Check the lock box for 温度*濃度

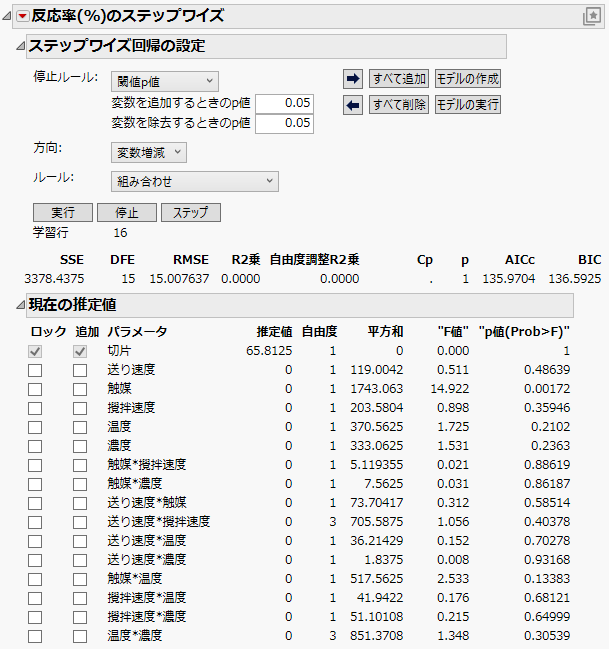coord(35,637)
